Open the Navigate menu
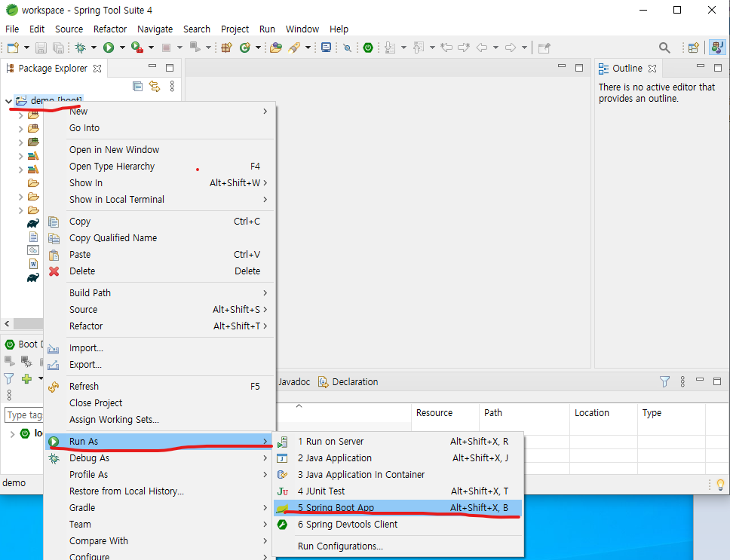The image size is (730, 560). coord(155,29)
